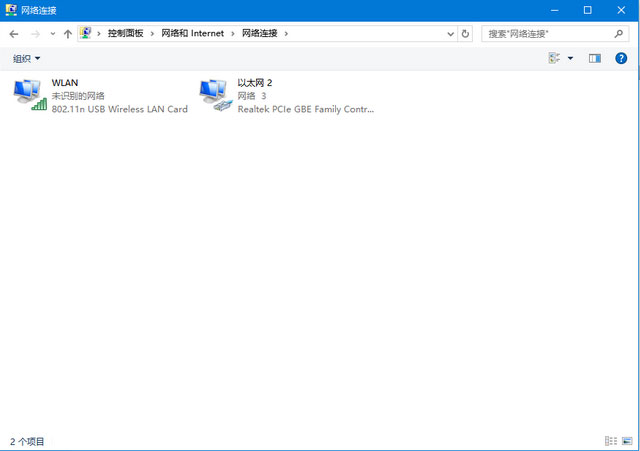Open the address bar history dropdown
Screen dimensions: 640x451
451,34
